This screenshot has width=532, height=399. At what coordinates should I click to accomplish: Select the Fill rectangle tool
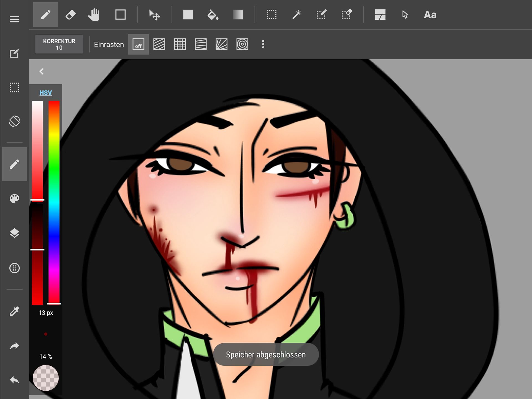[x=188, y=15]
